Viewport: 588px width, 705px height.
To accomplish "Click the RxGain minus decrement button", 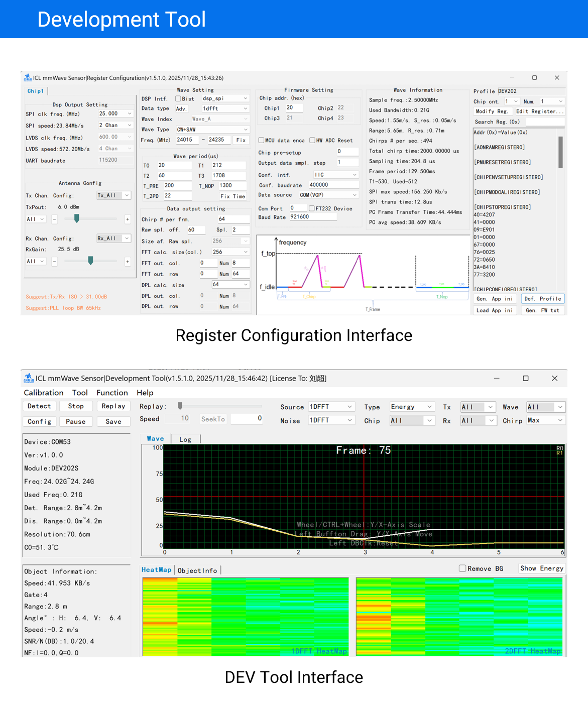I will pos(55,261).
